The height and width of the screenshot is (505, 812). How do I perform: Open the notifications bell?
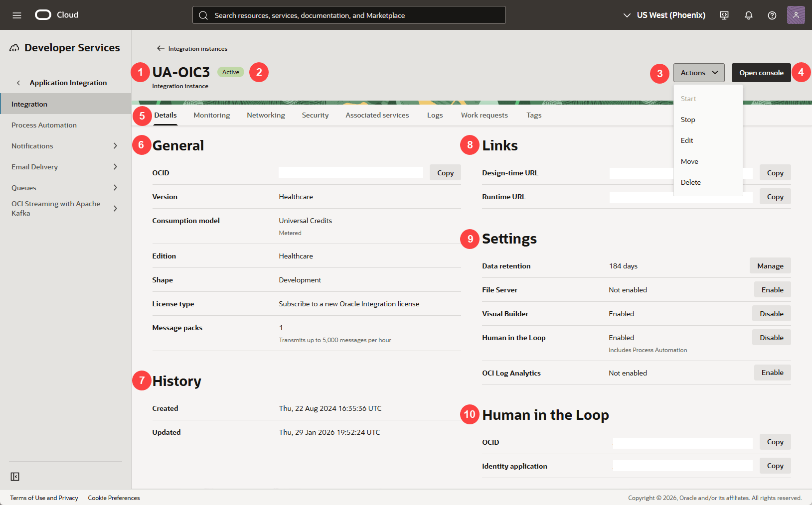tap(748, 15)
